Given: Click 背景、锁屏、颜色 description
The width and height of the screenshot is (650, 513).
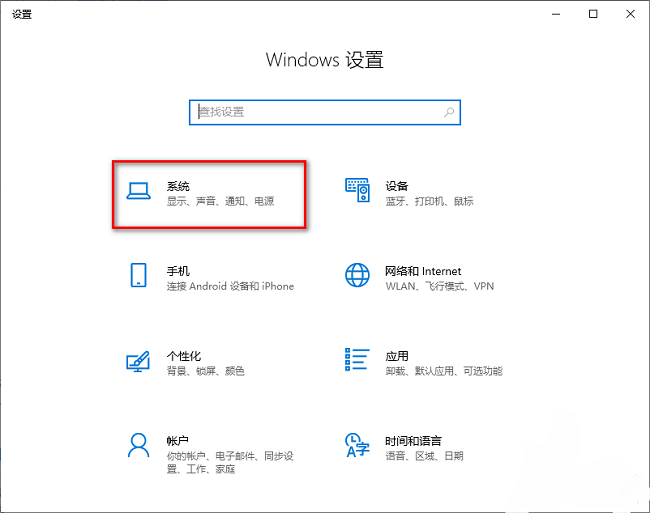Looking at the screenshot, I should click(x=206, y=371).
